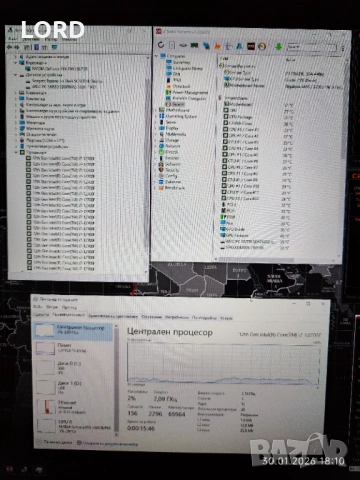
Task: Expand the Монитори node in Device Manager
Action: tap(15, 122)
